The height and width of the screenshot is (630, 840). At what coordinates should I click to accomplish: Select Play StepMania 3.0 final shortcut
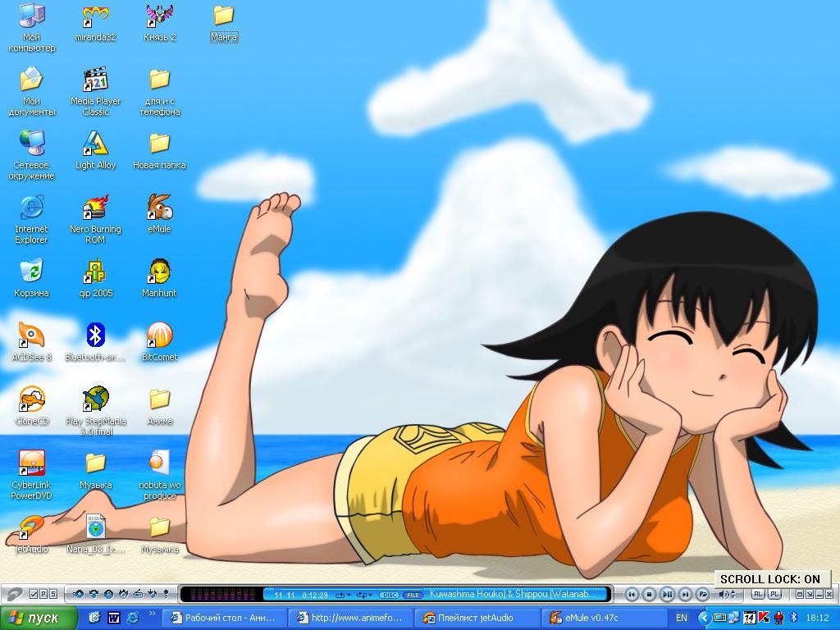click(95, 411)
